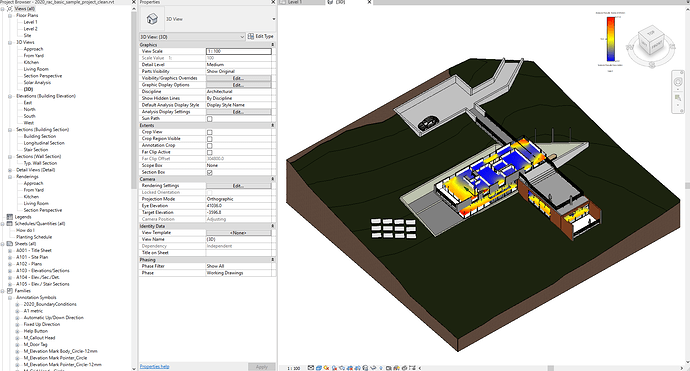Click the 1 : 100 scale on the bottom bar
The width and height of the screenshot is (690, 371).
(294, 368)
